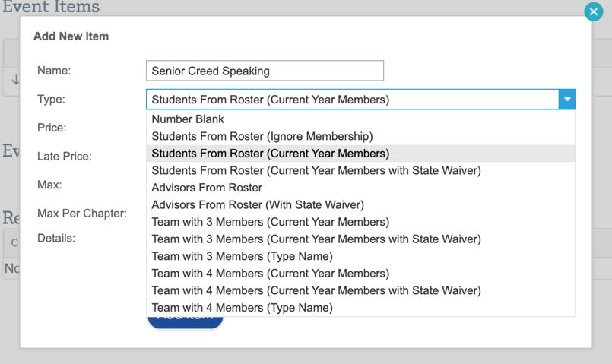Pick Students From Roster with State Waiver
The image size is (612, 364).
tap(316, 170)
